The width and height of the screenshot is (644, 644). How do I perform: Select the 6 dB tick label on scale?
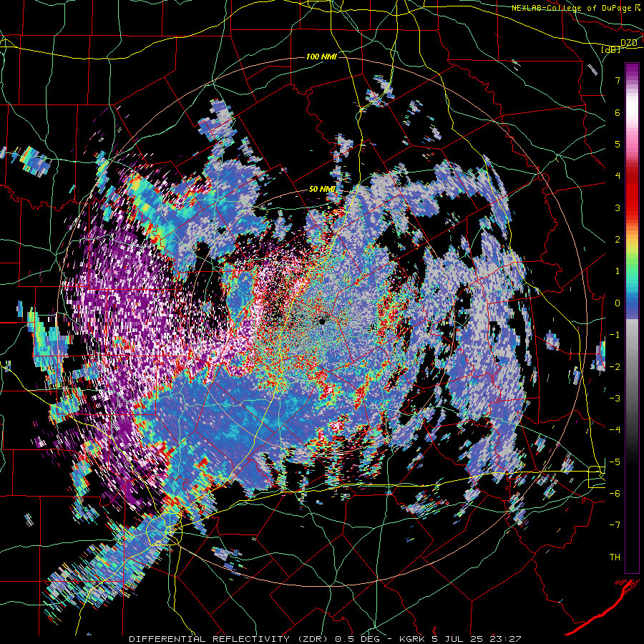618,112
